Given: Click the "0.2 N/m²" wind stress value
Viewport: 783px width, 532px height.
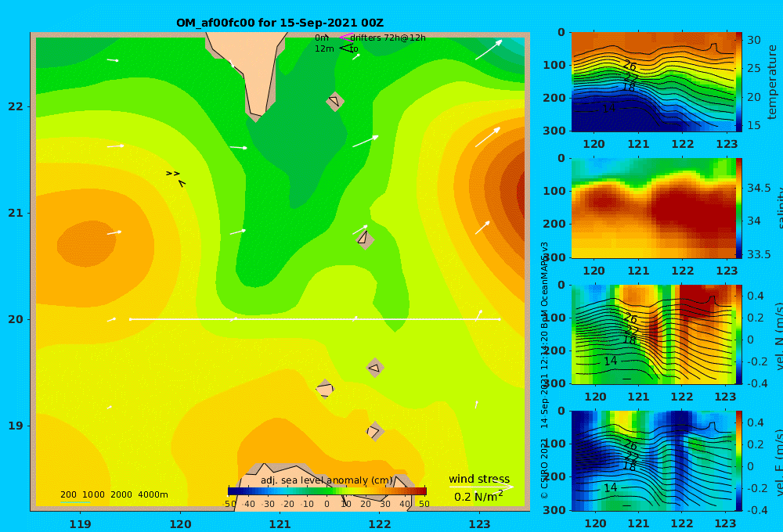Looking at the screenshot, I should pos(478,497).
